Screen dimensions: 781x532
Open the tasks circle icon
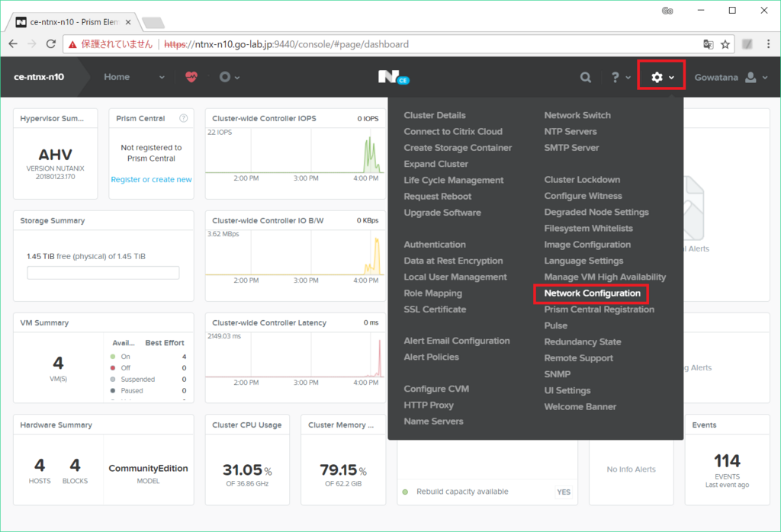(225, 77)
